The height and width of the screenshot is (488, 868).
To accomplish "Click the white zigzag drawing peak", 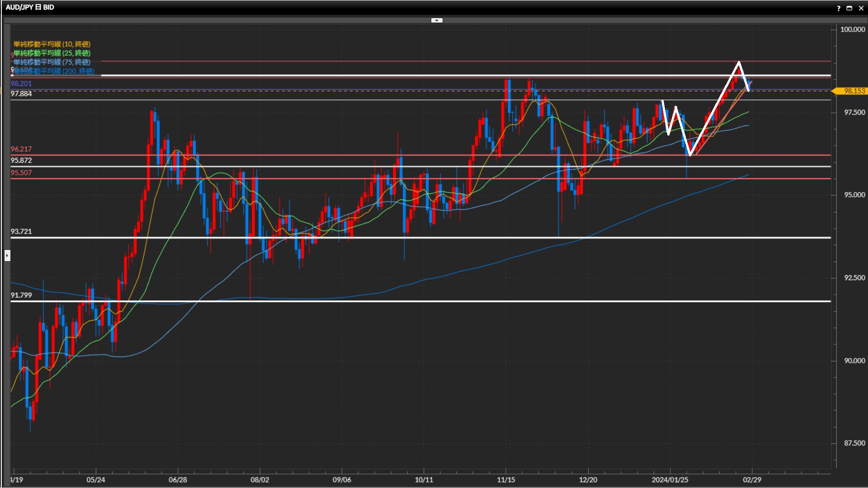I will click(739, 62).
